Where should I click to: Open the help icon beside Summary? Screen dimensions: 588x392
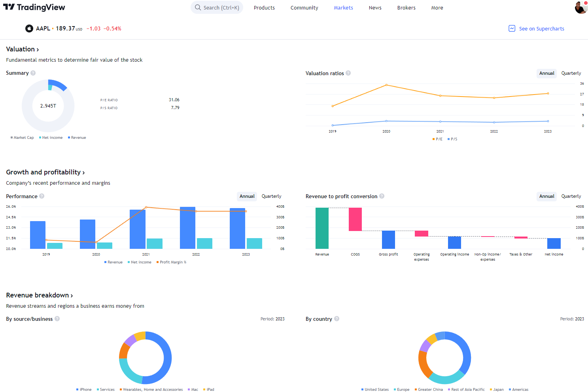point(33,73)
